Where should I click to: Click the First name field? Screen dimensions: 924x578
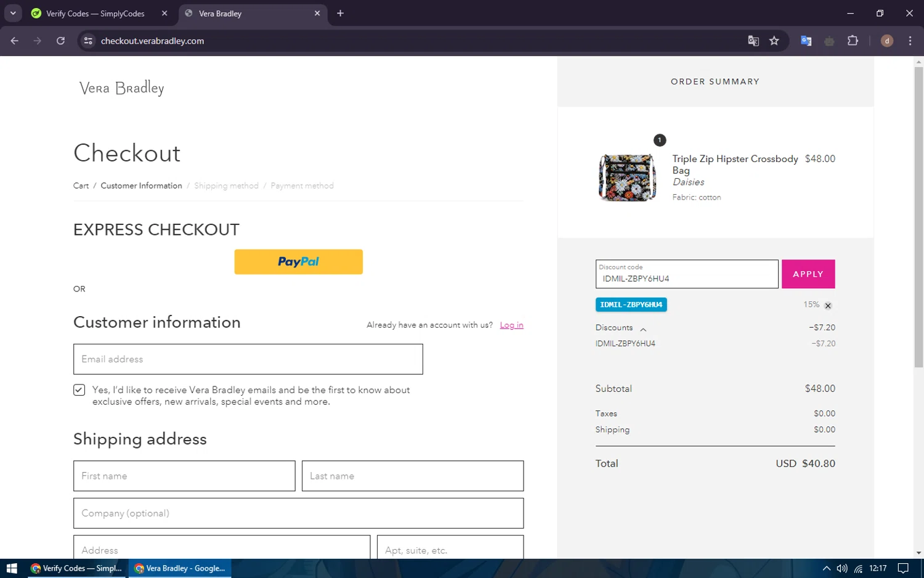[184, 476]
